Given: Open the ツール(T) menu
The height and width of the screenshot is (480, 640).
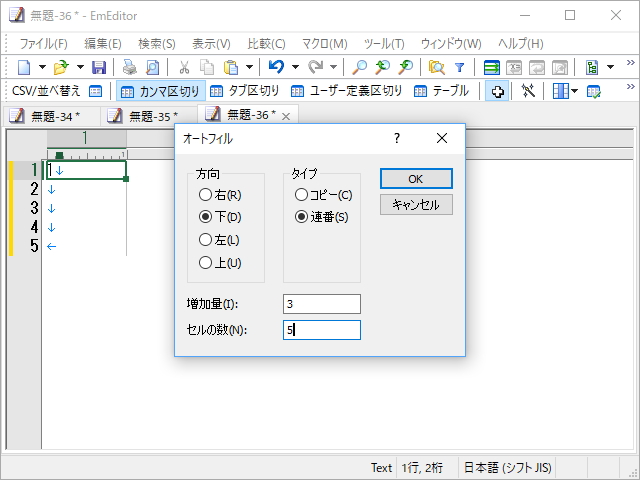Looking at the screenshot, I should 384,43.
